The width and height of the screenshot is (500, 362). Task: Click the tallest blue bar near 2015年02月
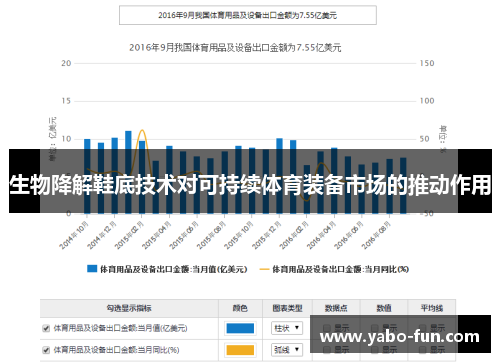[x=128, y=172]
